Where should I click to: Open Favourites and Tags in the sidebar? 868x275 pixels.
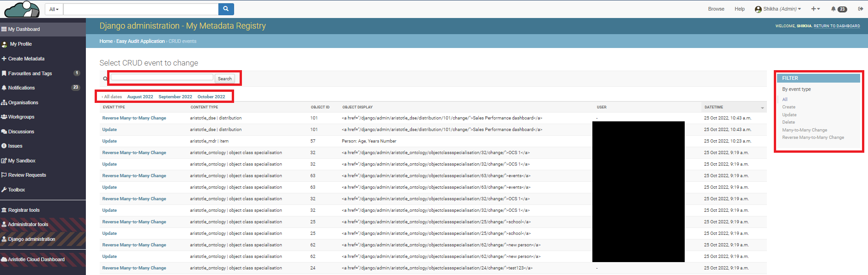pos(30,73)
